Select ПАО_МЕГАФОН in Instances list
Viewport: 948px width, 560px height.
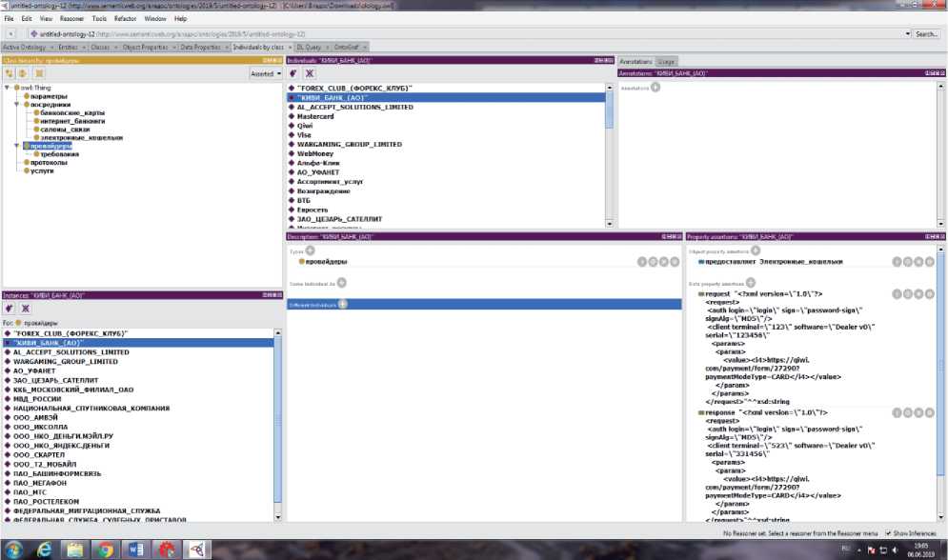[x=40, y=483]
